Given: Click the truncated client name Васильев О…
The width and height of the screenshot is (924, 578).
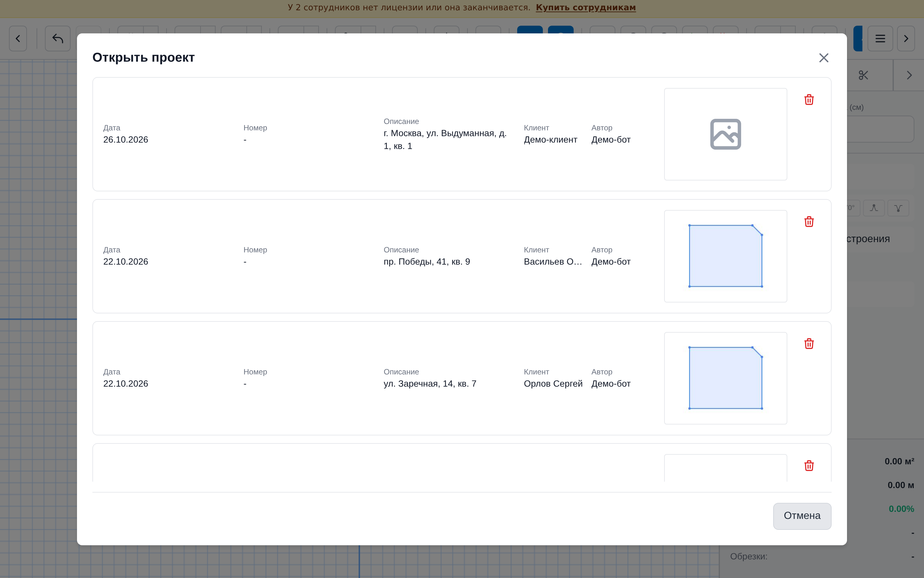Looking at the screenshot, I should (x=553, y=262).
